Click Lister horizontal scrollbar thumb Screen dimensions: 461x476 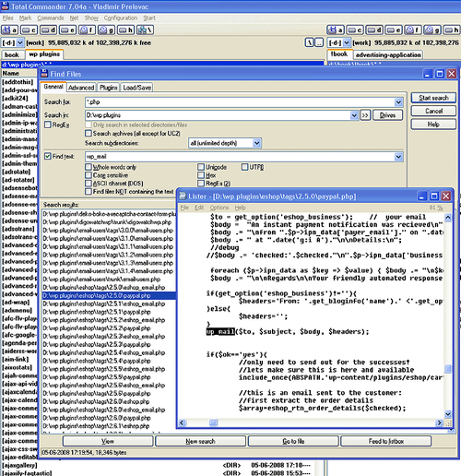coord(214,423)
